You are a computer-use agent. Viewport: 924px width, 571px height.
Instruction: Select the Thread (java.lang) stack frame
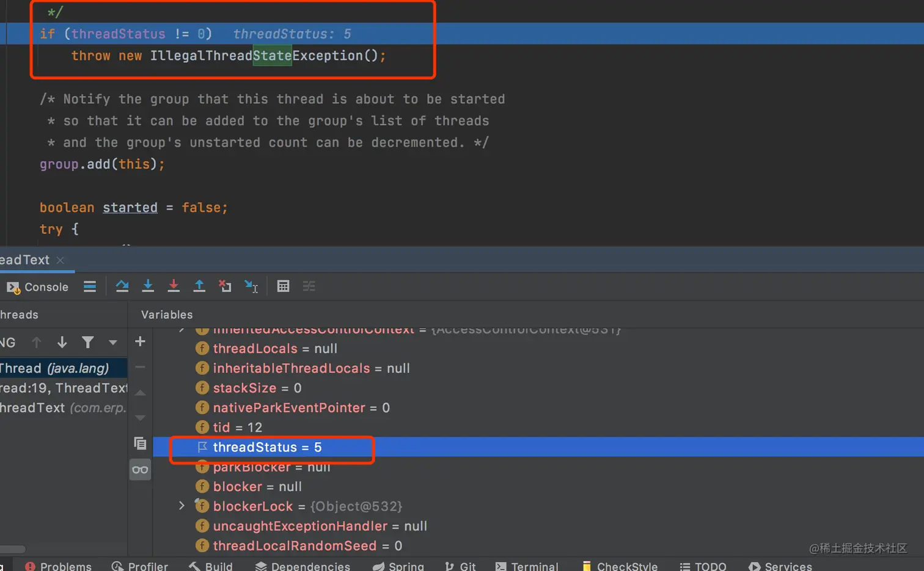click(64, 368)
